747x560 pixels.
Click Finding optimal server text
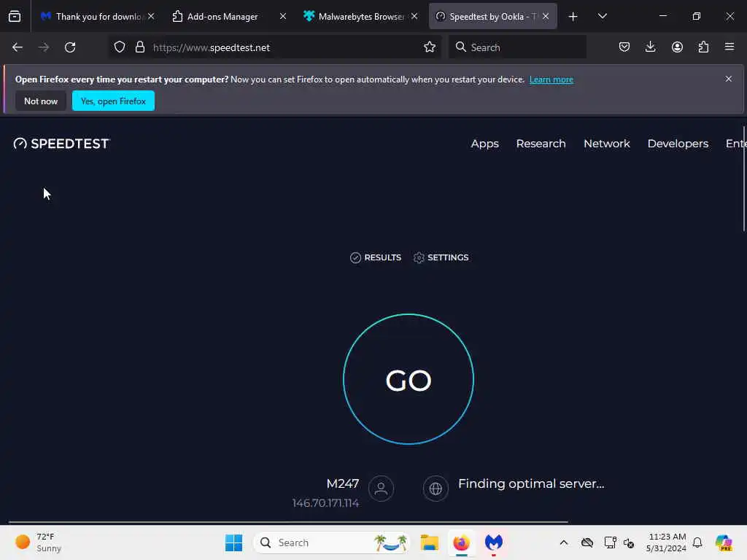pos(531,484)
